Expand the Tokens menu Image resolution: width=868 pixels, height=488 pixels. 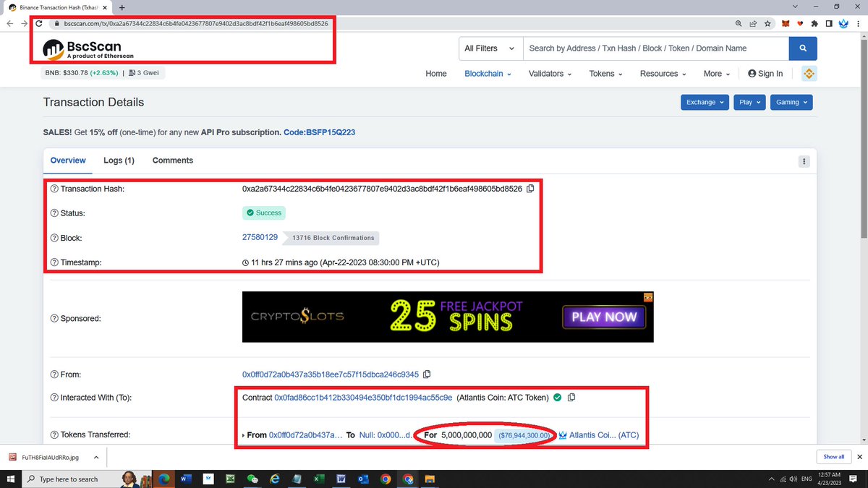point(605,74)
